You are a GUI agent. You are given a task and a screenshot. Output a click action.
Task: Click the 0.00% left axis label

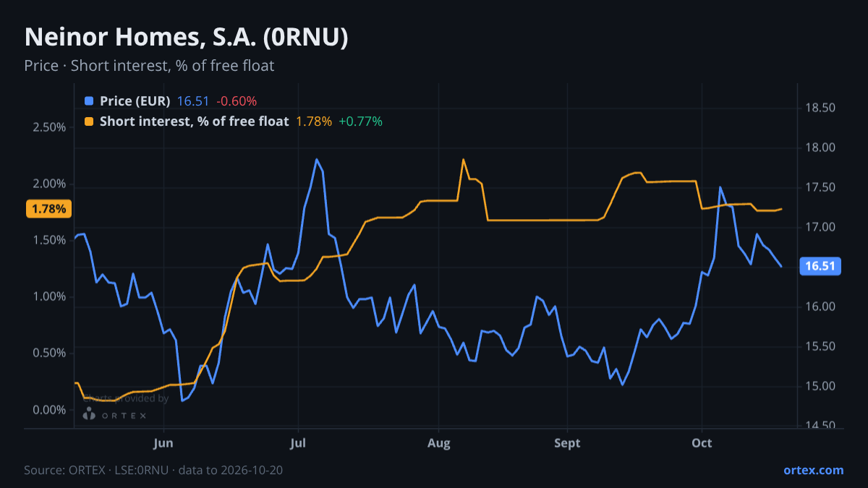(50, 410)
